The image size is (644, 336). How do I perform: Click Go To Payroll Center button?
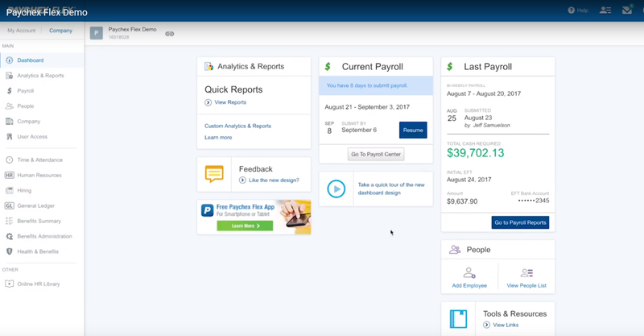(x=376, y=154)
